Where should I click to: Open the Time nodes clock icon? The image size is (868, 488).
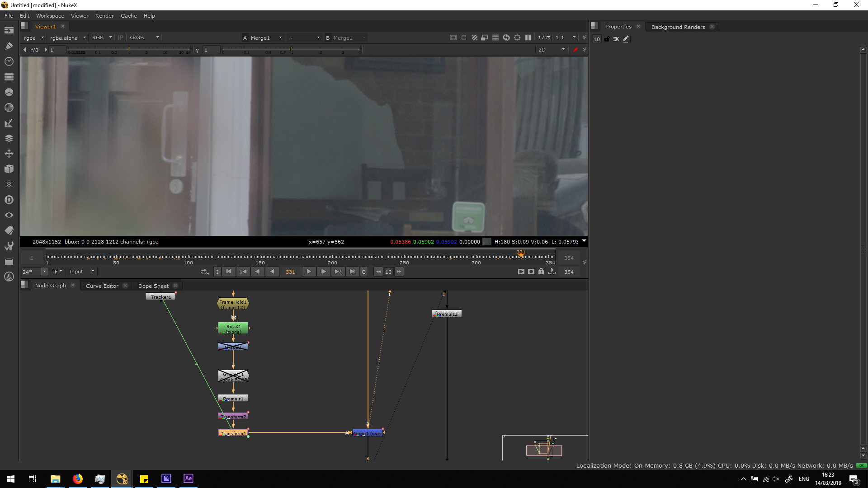9,61
